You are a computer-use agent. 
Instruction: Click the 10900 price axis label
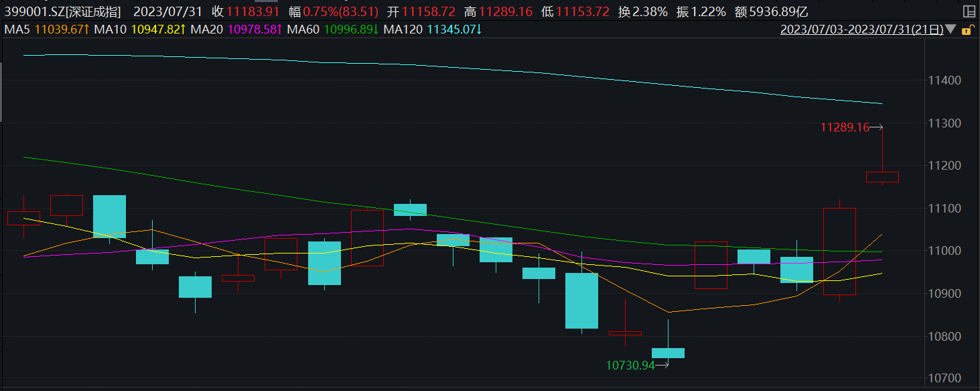947,294
